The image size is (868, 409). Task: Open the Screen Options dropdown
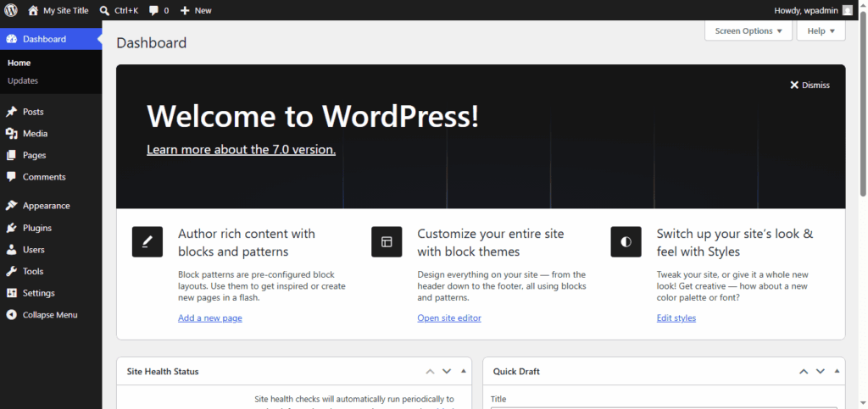pyautogui.click(x=748, y=31)
